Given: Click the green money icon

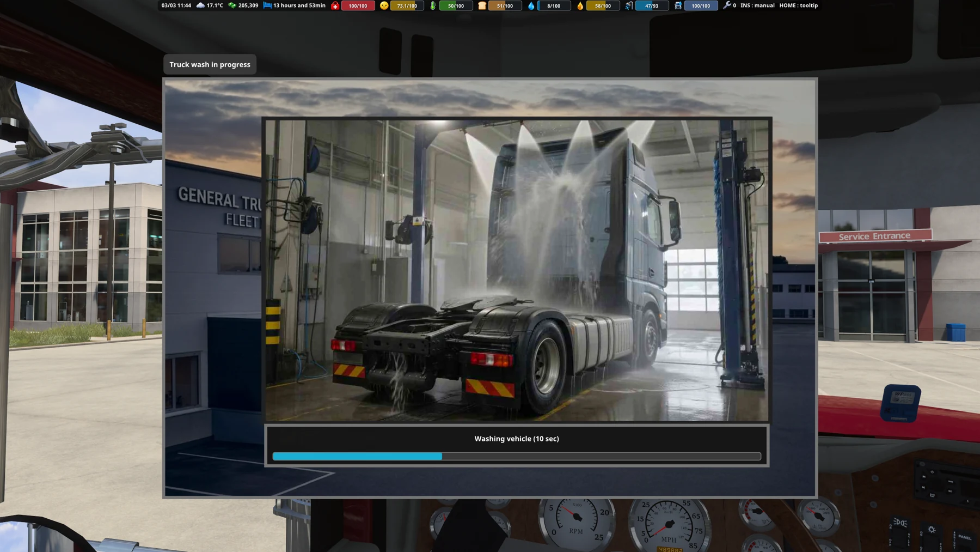Looking at the screenshot, I should coord(232,5).
